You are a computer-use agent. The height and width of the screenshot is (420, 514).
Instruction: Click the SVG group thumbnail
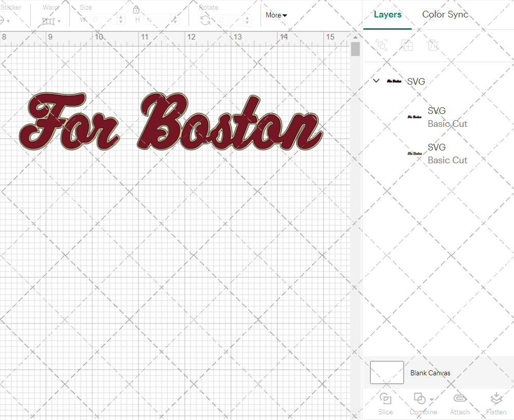tap(394, 81)
